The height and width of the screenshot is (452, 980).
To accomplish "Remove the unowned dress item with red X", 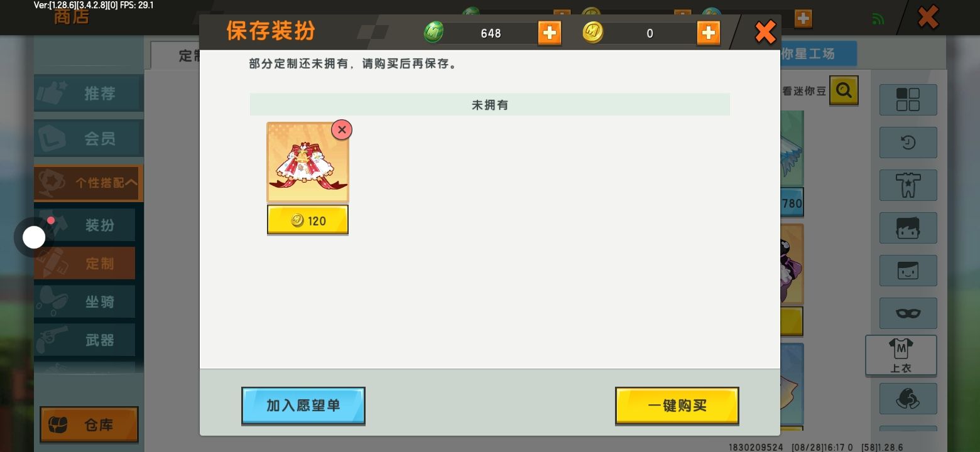I will [x=342, y=130].
